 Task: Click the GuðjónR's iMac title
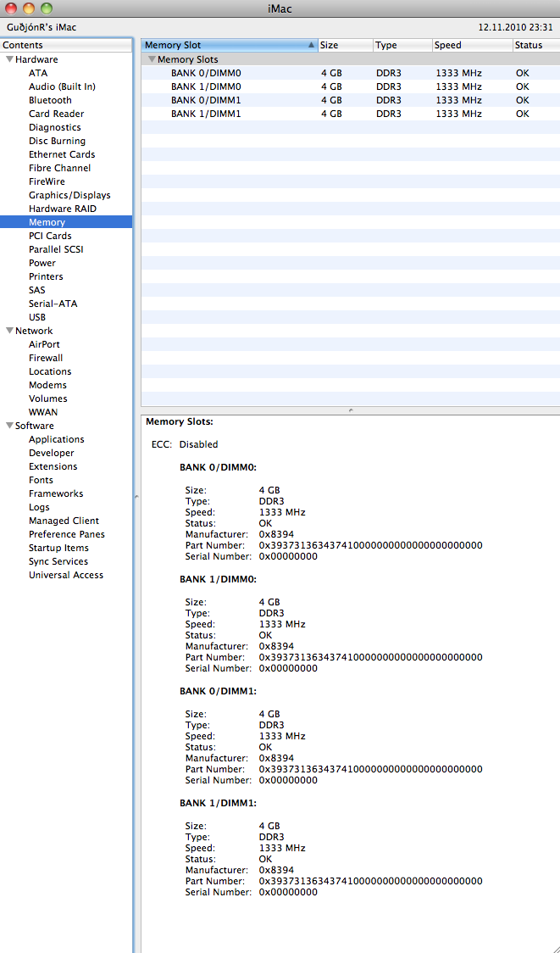click(x=42, y=27)
